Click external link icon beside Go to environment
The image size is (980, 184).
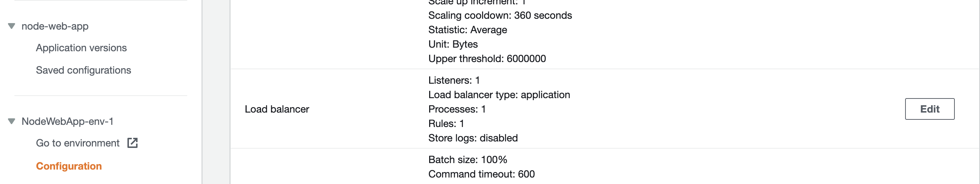click(132, 143)
